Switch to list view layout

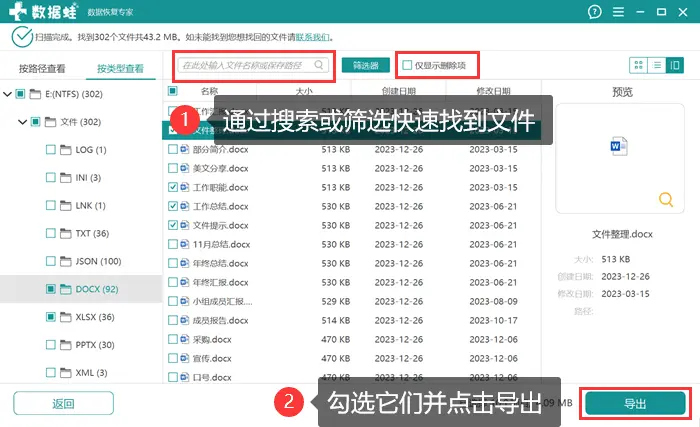[657, 65]
